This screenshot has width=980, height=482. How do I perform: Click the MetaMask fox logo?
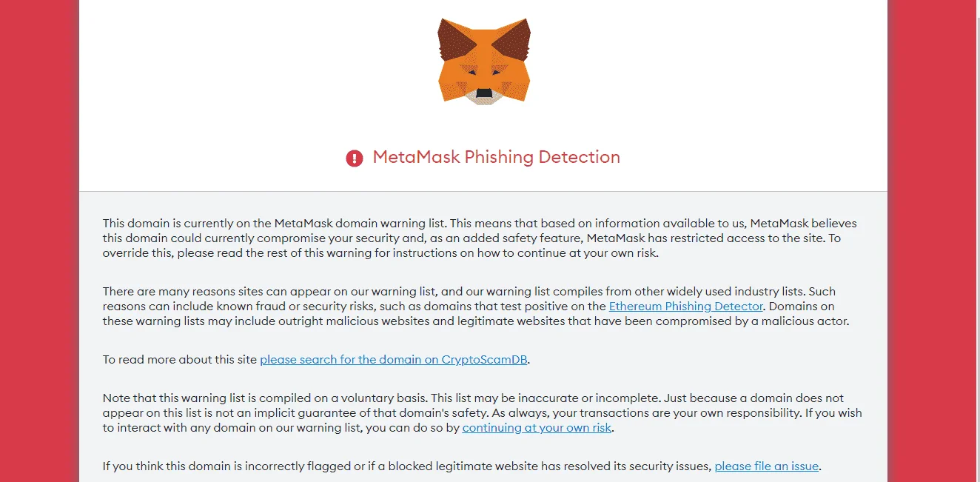pyautogui.click(x=484, y=61)
